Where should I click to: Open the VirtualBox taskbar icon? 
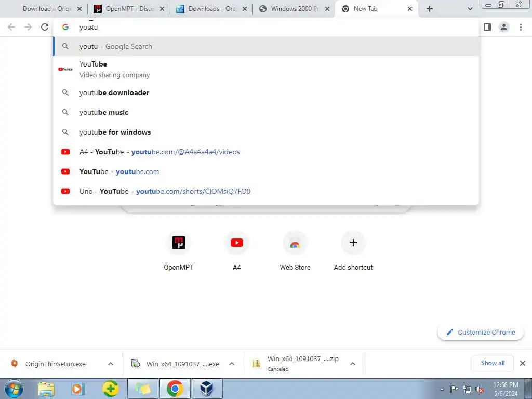(x=207, y=389)
